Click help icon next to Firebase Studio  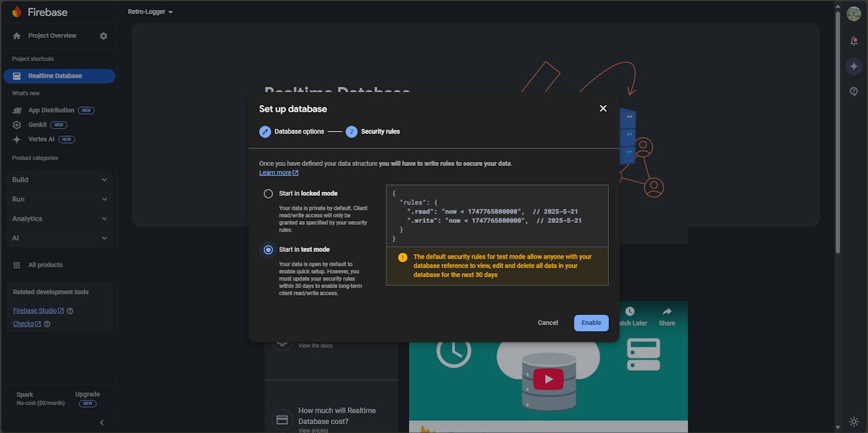(x=70, y=311)
